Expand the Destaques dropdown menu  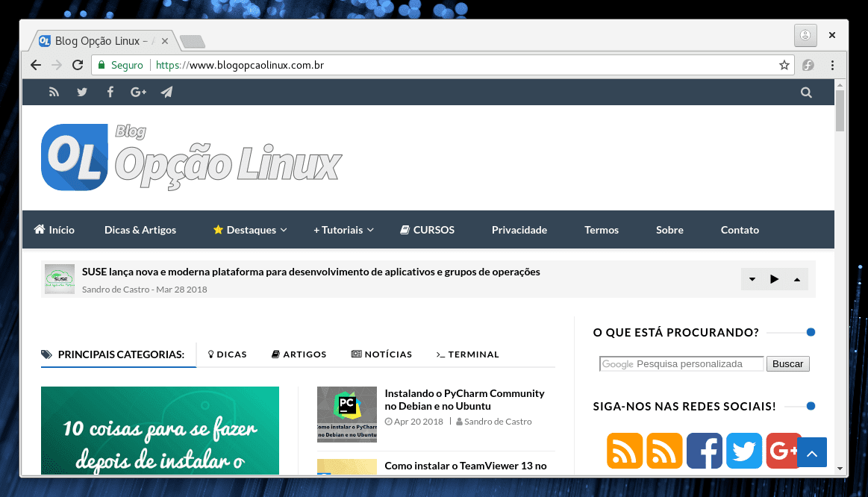(250, 230)
